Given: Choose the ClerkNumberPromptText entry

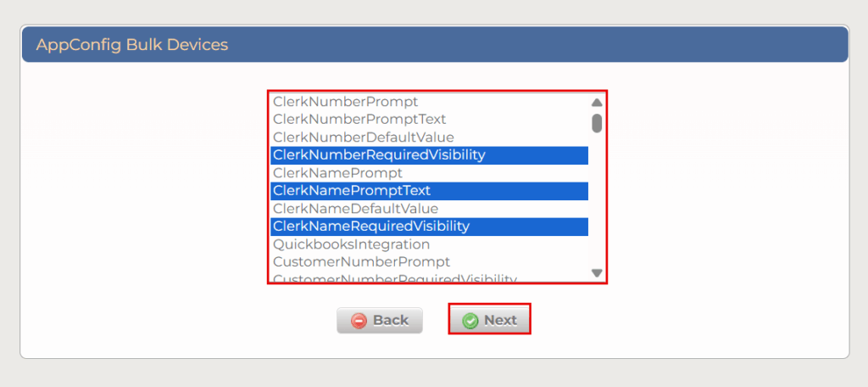Looking at the screenshot, I should coord(359,120).
